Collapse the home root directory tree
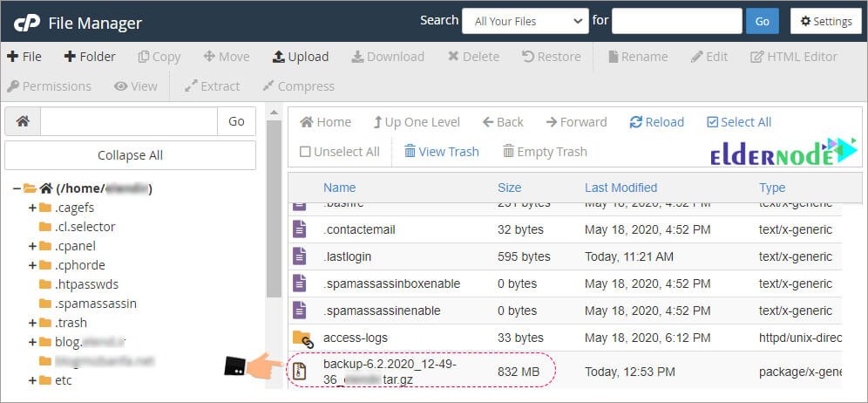The image size is (868, 403). coord(17,188)
